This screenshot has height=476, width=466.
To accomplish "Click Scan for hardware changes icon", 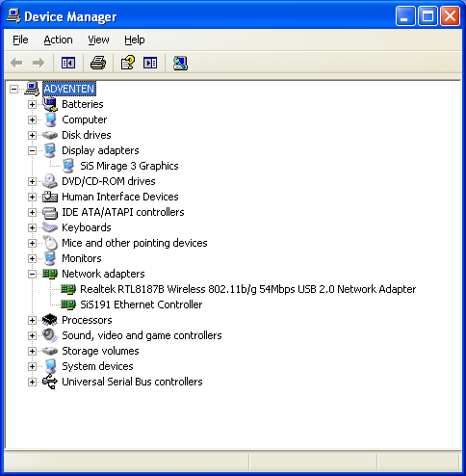I will pyautogui.click(x=180, y=63).
